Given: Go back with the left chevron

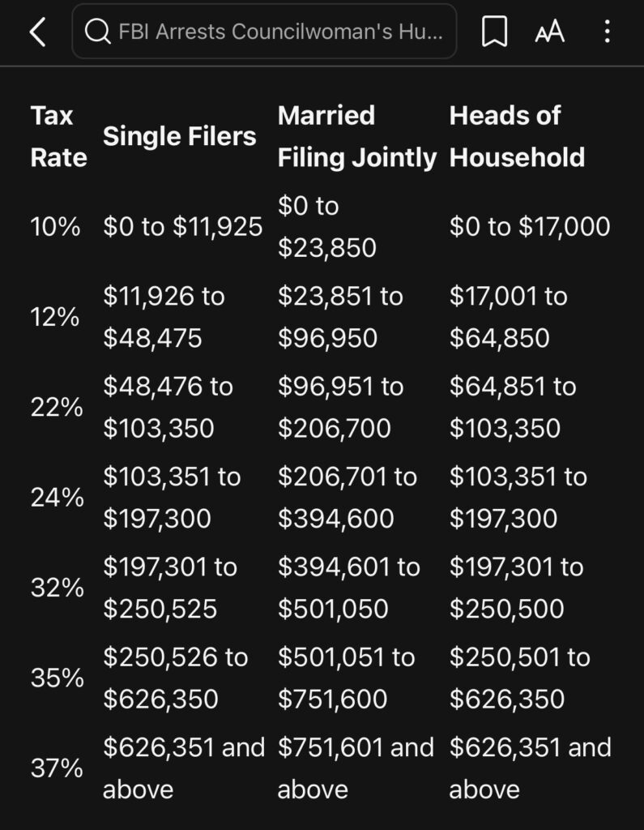Looking at the screenshot, I should pos(37,32).
